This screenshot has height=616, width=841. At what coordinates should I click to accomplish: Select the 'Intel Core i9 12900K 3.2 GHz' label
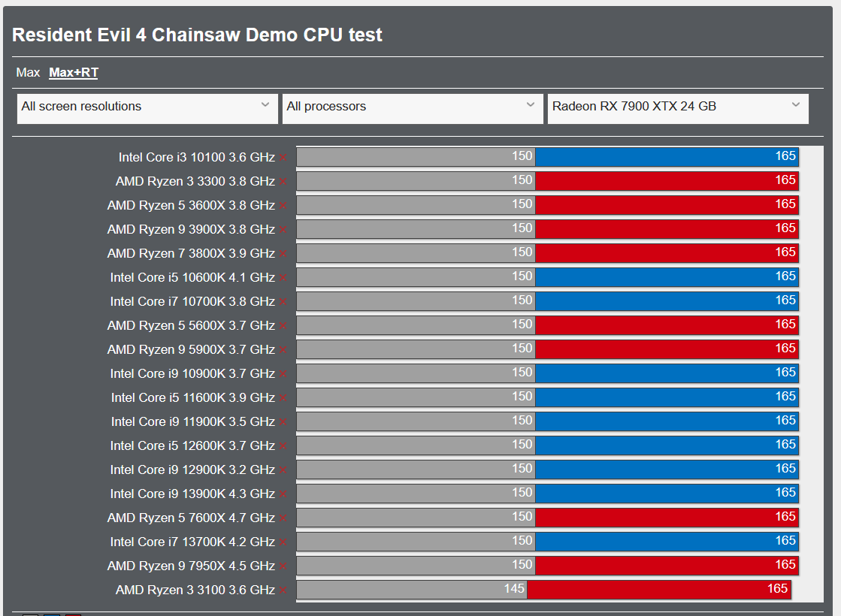coord(192,470)
